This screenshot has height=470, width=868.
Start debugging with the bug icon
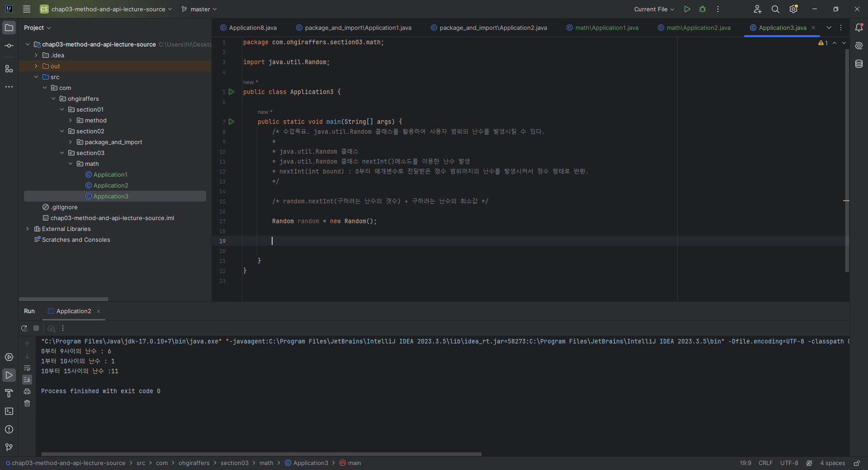click(703, 9)
